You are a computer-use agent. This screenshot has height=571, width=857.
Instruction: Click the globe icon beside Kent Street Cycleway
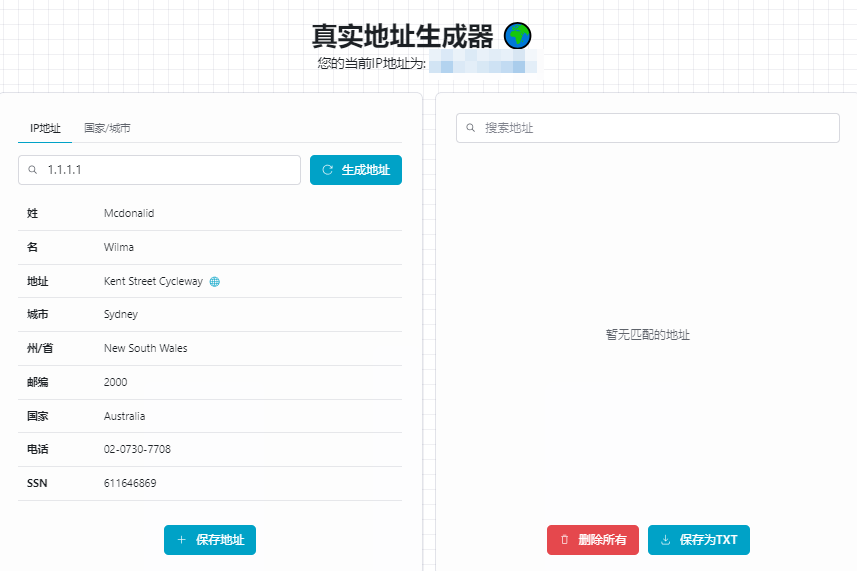click(x=215, y=281)
